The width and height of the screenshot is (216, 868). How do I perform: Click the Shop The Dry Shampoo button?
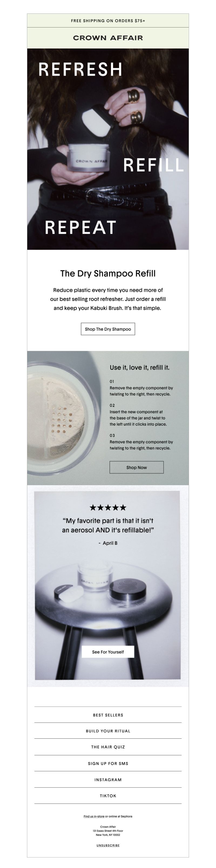(x=108, y=329)
